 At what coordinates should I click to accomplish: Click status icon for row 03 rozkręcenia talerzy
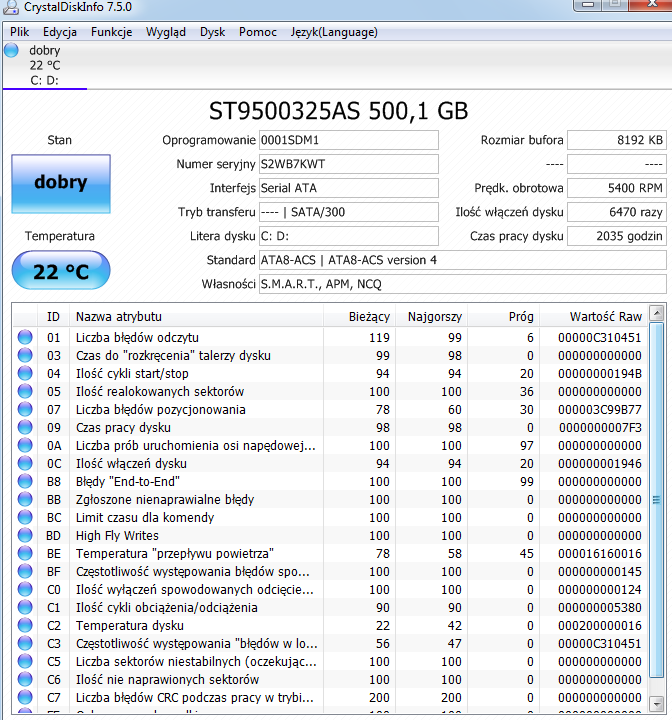(x=25, y=355)
